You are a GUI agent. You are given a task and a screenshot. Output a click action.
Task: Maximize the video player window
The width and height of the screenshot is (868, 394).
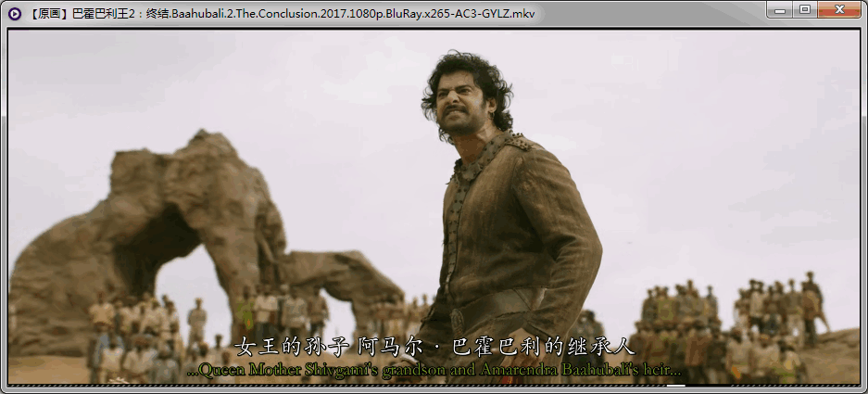point(804,10)
